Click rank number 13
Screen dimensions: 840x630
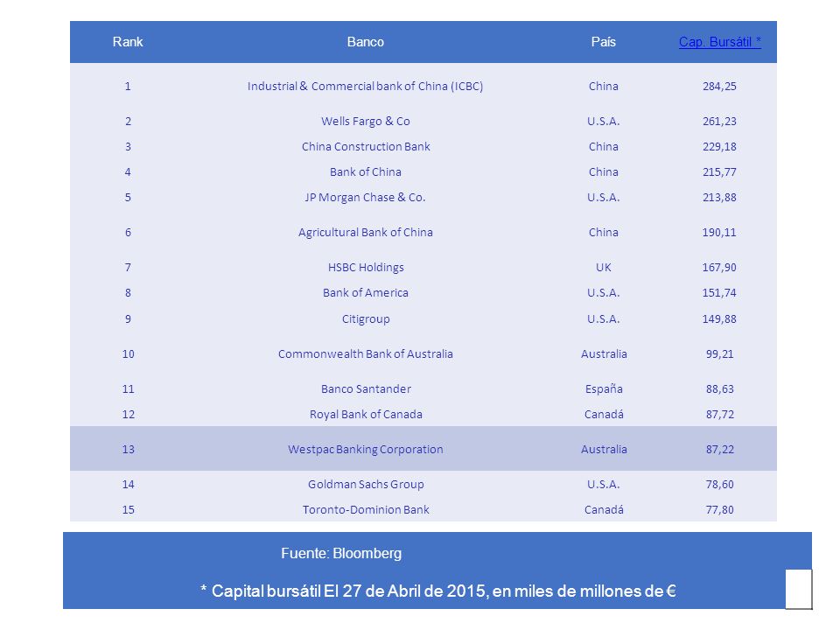coord(128,449)
